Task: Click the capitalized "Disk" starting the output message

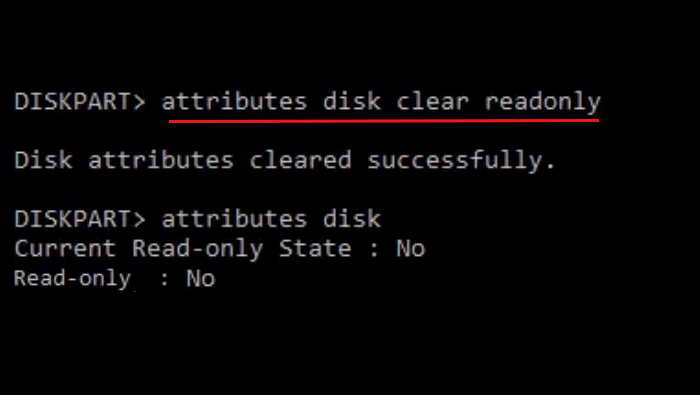Action: click(x=43, y=160)
